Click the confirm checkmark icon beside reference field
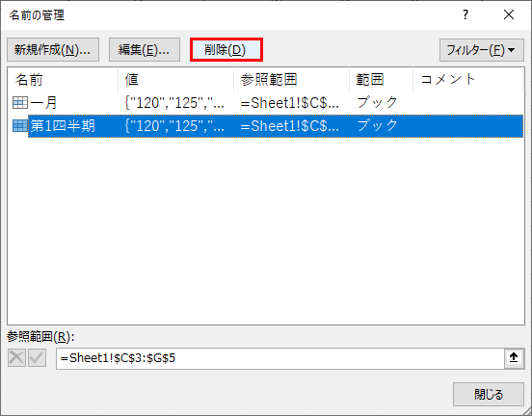The width and height of the screenshot is (532, 416). (37, 358)
